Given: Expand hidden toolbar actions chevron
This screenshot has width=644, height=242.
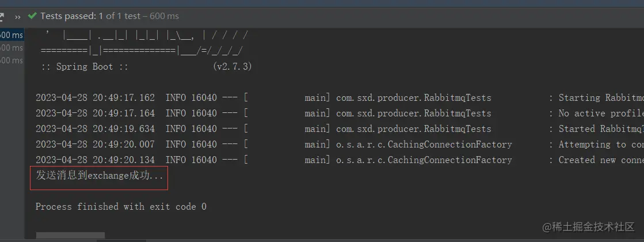Looking at the screenshot, I should click(x=17, y=17).
